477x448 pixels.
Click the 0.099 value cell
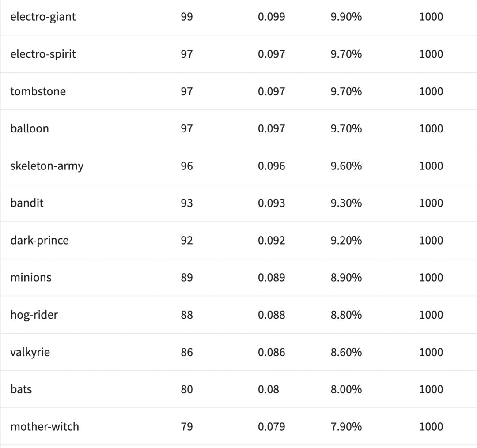271,17
